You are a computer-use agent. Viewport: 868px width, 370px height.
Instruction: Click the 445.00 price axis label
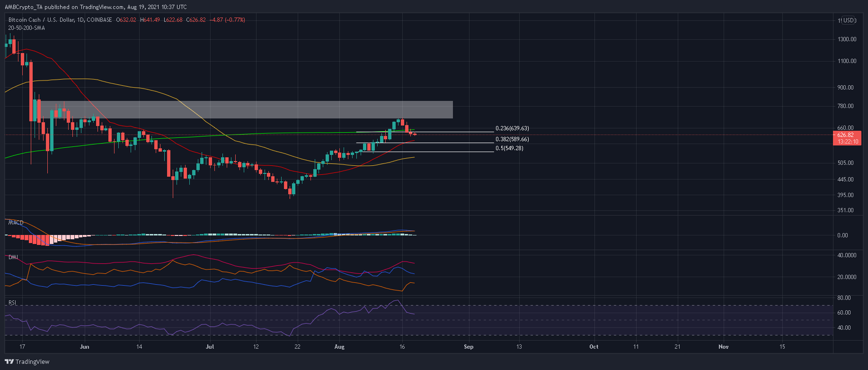click(845, 180)
